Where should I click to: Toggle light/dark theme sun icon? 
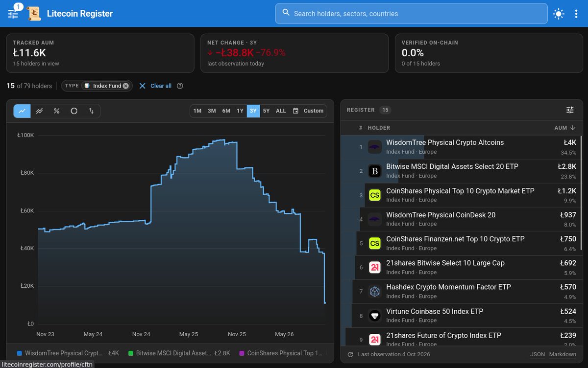(x=559, y=14)
